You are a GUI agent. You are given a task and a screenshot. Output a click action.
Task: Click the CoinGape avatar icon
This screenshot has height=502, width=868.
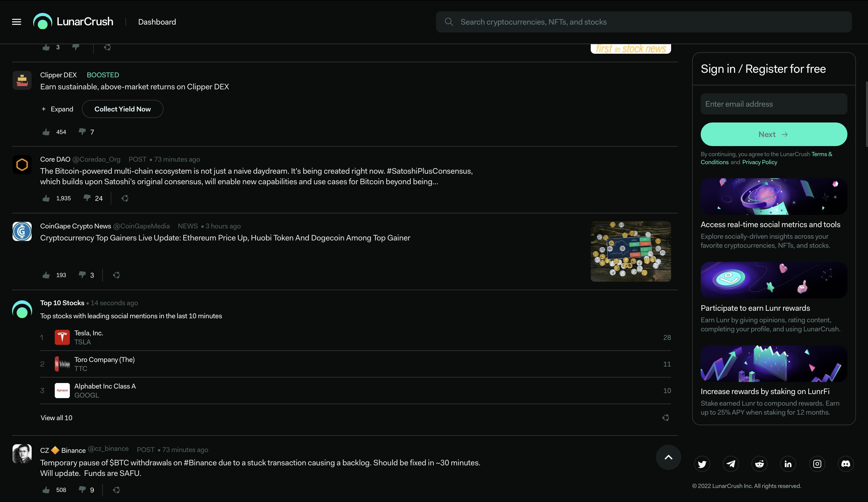click(x=22, y=231)
